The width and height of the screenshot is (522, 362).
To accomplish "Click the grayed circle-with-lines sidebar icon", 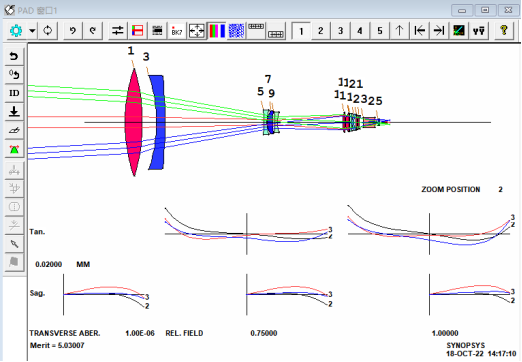I will 14,207.
